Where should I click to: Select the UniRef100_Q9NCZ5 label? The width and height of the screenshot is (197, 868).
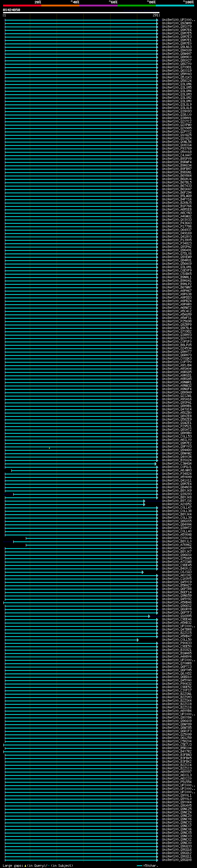(176, 809)
